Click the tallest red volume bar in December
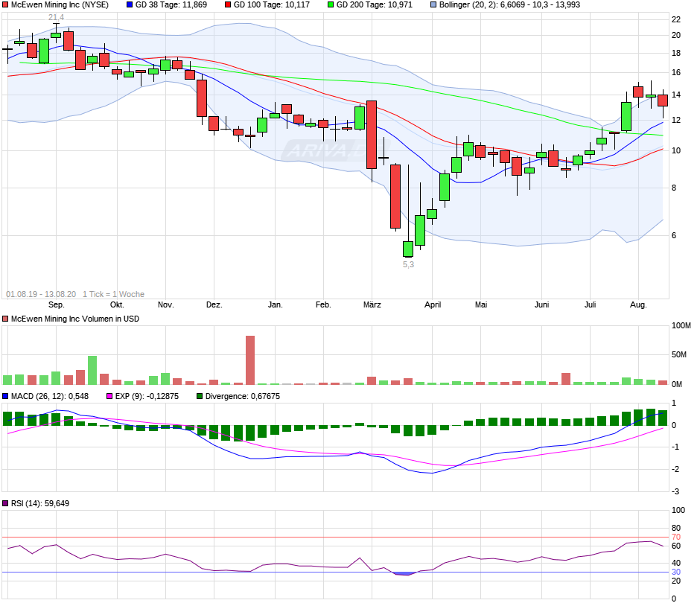The width and height of the screenshot is (700, 606). [250, 360]
